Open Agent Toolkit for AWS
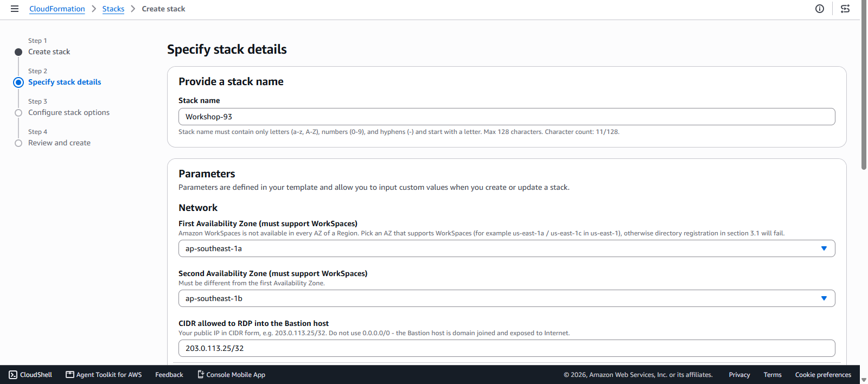The image size is (868, 384). pyautogui.click(x=104, y=375)
